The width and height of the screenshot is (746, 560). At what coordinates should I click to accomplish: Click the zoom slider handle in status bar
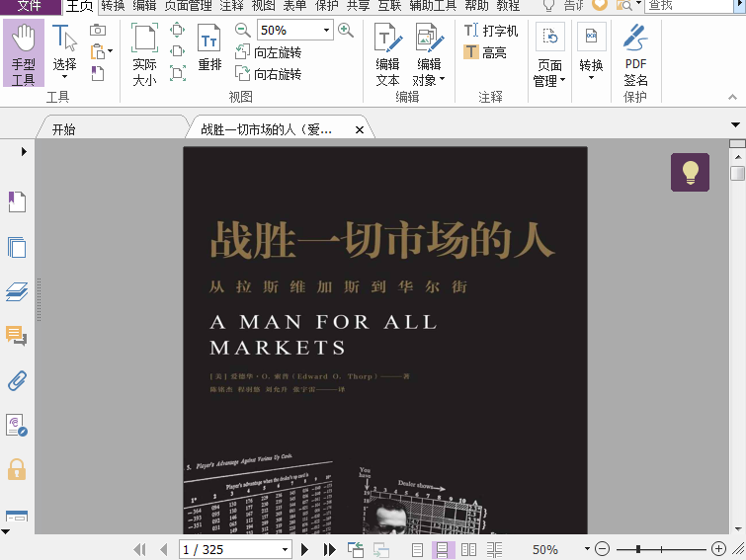pyautogui.click(x=637, y=549)
